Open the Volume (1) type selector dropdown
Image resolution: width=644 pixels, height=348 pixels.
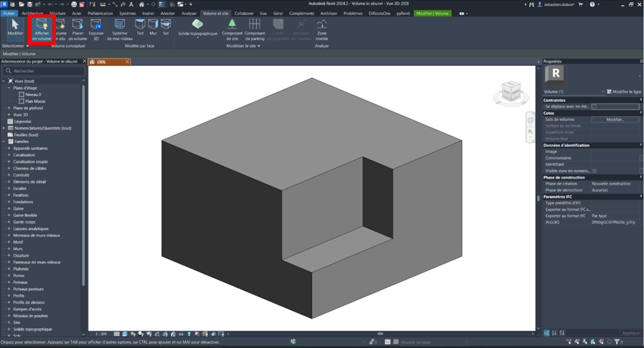click(602, 91)
